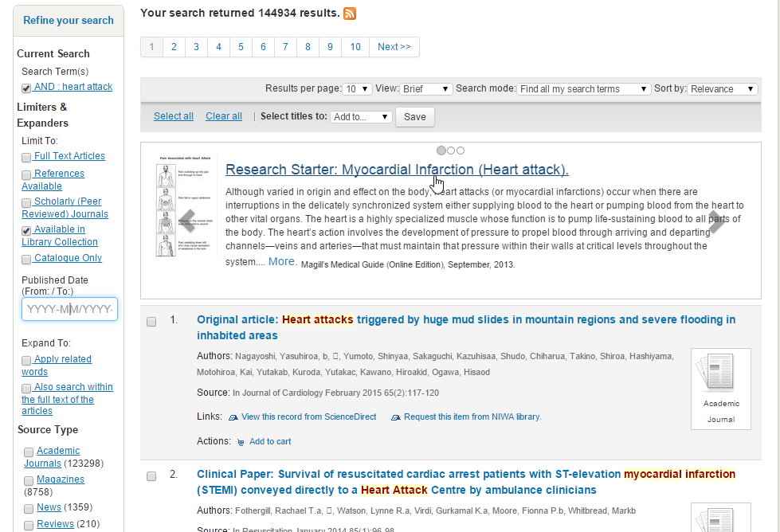Click the Save button
Screen dimensions: 780x532
pos(414,117)
